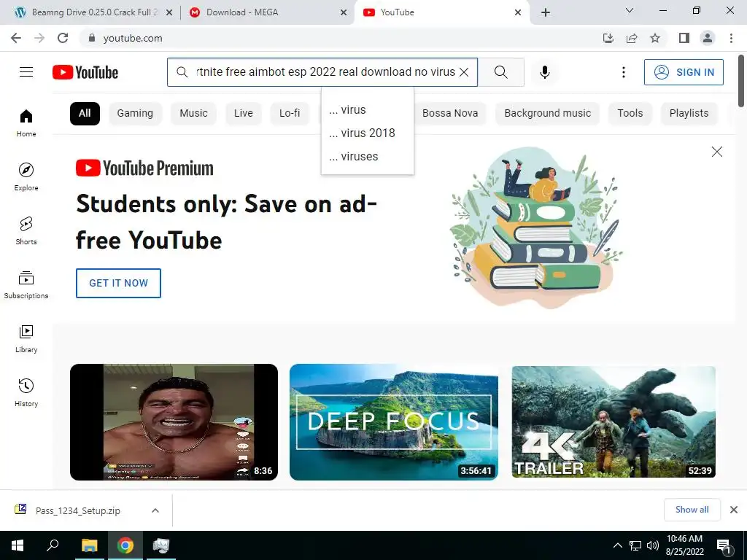The image size is (747, 560).
Task: Open Library in sidebar
Action: 26,338
